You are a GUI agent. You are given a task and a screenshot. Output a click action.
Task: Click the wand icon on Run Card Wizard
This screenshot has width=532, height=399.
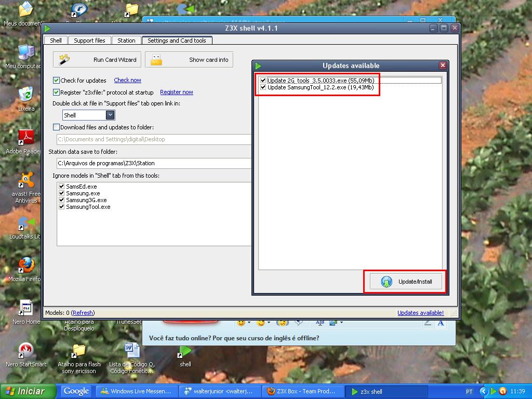tap(64, 60)
